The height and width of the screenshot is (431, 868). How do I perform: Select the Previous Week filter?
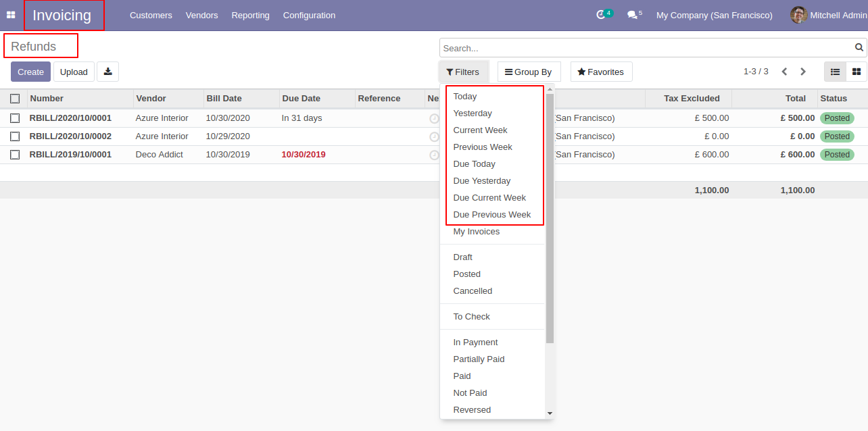[483, 147]
